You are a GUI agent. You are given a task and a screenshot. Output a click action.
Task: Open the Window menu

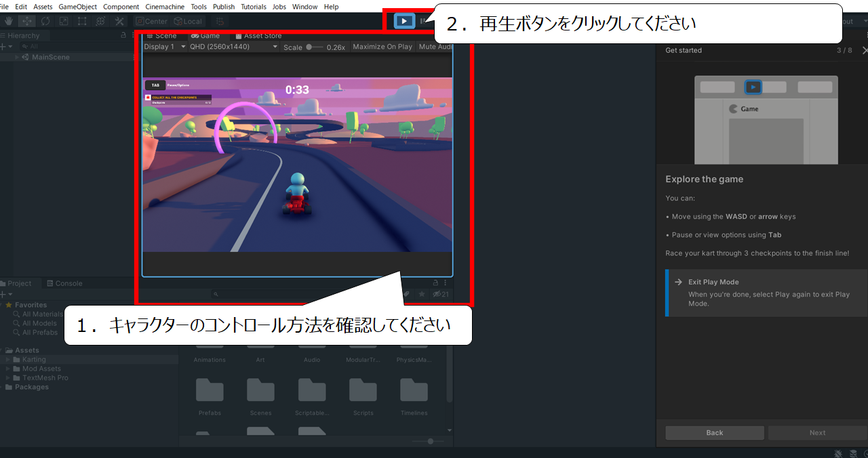click(304, 7)
